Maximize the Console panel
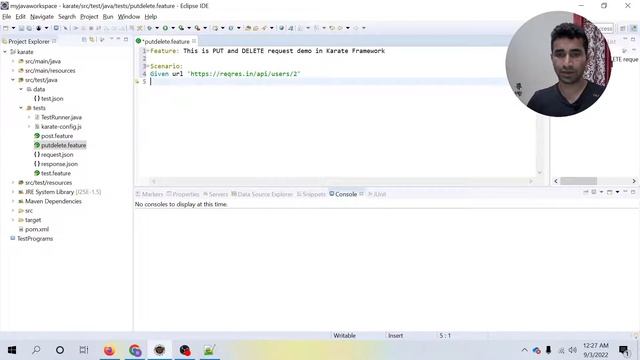The width and height of the screenshot is (640, 360). point(633,192)
